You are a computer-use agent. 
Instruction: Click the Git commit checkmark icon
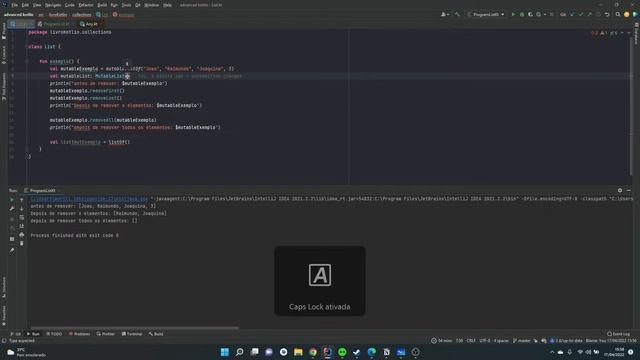pyautogui.click(x=580, y=14)
